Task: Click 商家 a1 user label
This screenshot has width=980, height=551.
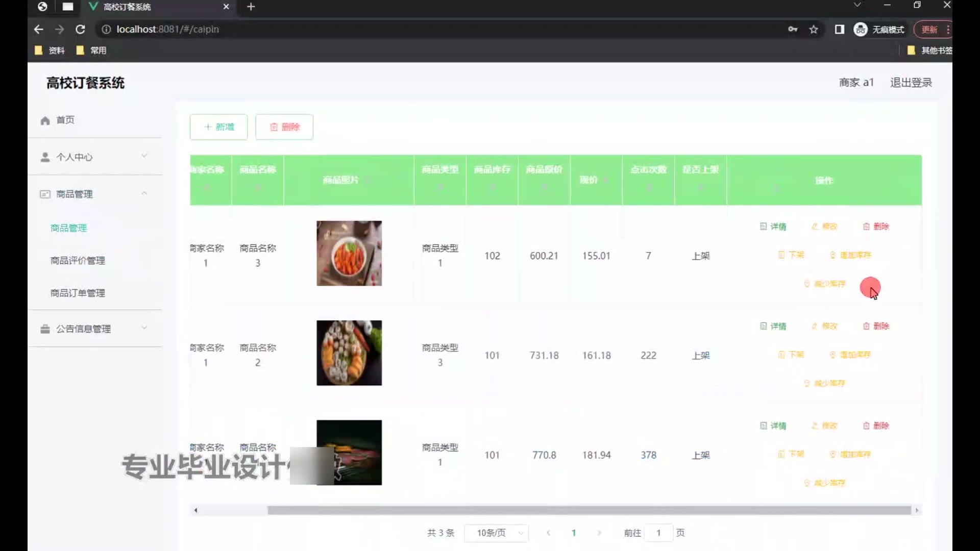Action: tap(856, 83)
